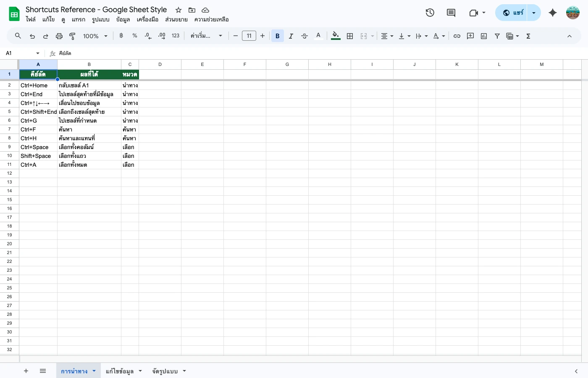Screen dimensions: 588x378
Task: Switch to the จัดรูปแบบ sheet tab
Action: tap(165, 371)
